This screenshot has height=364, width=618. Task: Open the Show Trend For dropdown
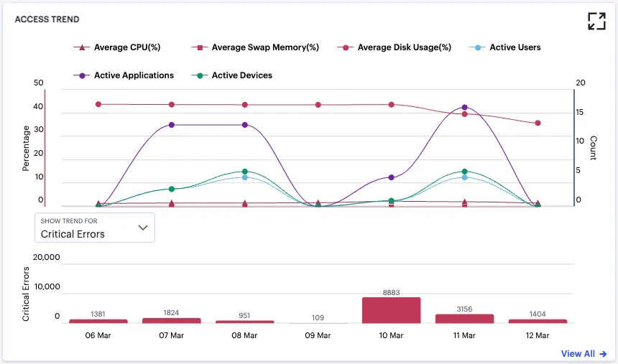(x=95, y=228)
